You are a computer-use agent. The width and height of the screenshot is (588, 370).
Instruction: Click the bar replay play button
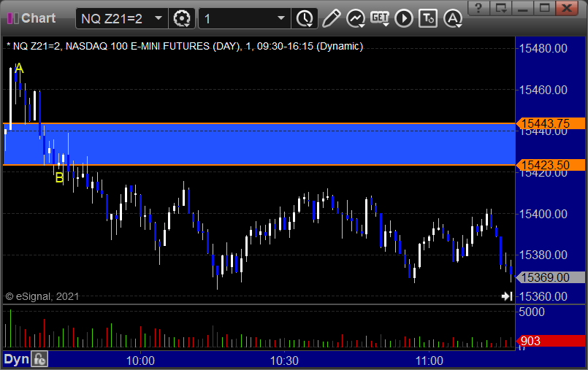[x=404, y=18]
